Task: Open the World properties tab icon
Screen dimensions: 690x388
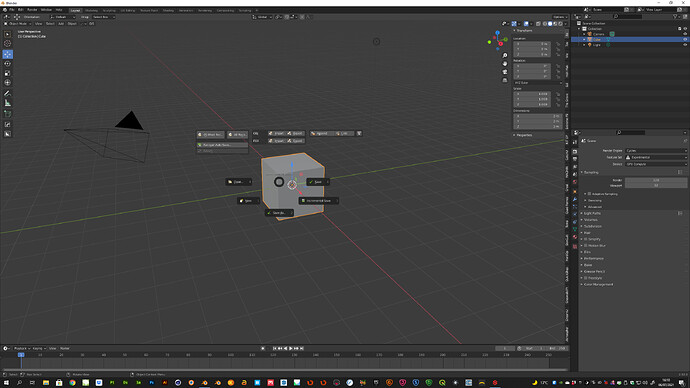Action: pos(575,182)
